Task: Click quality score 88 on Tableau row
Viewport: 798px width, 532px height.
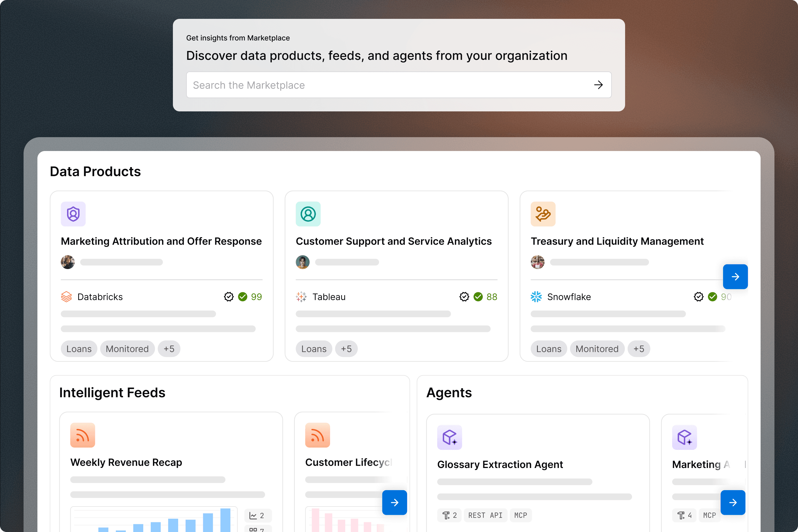Action: (x=492, y=297)
